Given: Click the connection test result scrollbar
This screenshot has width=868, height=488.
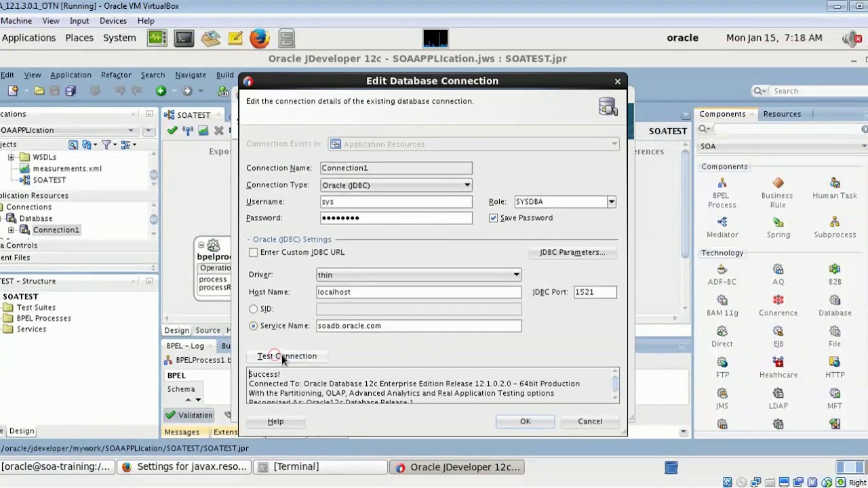Looking at the screenshot, I should click(x=615, y=384).
